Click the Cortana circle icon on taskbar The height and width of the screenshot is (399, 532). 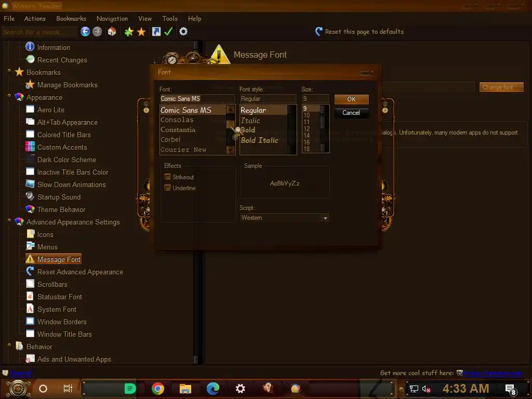tap(43, 389)
